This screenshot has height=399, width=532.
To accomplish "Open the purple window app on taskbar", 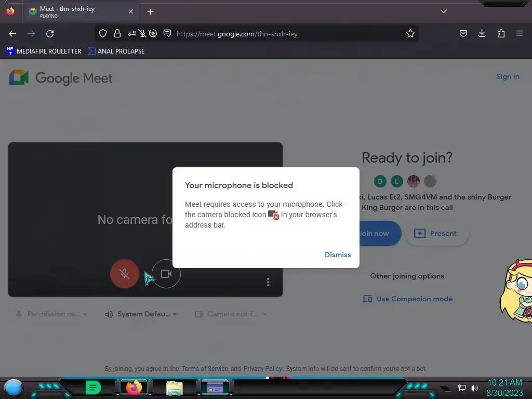I will [215, 388].
